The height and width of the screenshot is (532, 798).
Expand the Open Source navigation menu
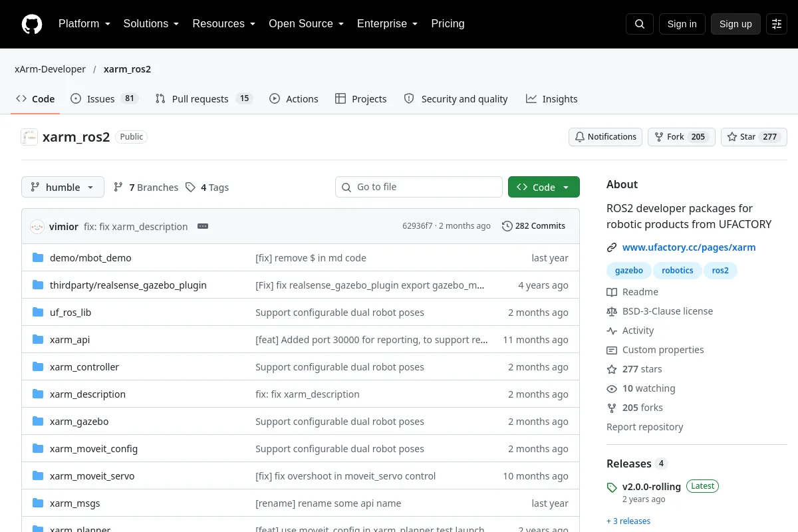pos(306,24)
